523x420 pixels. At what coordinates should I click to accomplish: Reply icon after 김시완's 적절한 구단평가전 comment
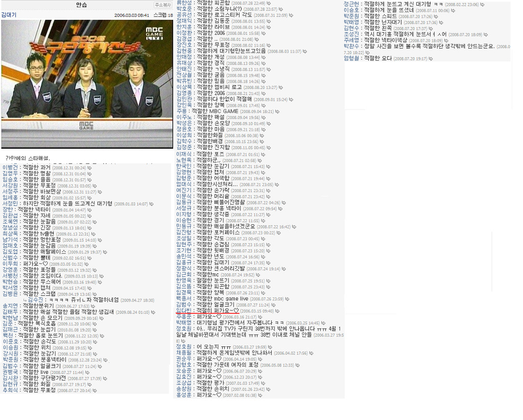click(x=105, y=378)
